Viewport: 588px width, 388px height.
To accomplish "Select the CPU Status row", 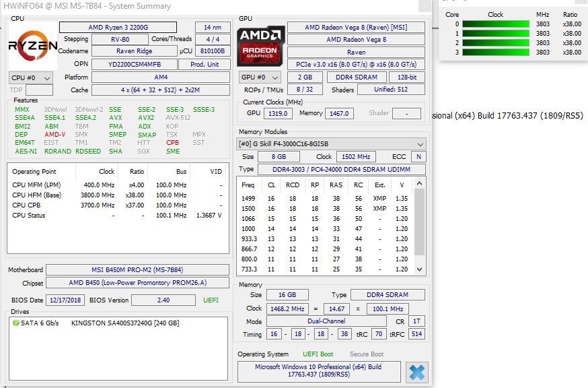I will point(118,216).
